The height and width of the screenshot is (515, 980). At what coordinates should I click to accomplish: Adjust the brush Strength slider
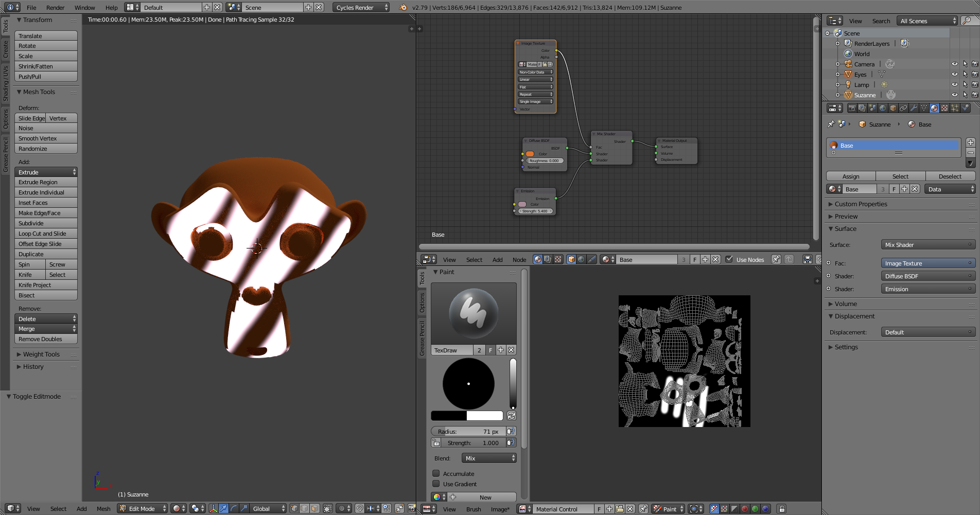click(x=472, y=442)
